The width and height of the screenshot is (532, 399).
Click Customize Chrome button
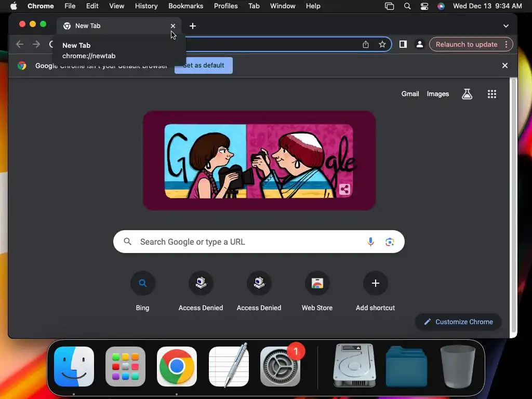tap(458, 322)
